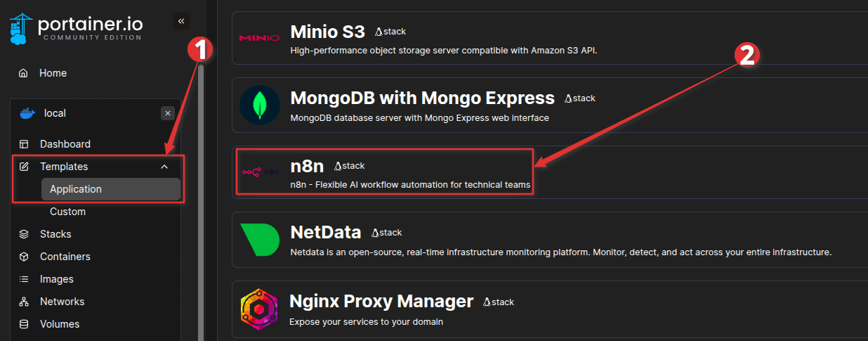
Task: Select Application templates submenu
Action: [x=111, y=189]
